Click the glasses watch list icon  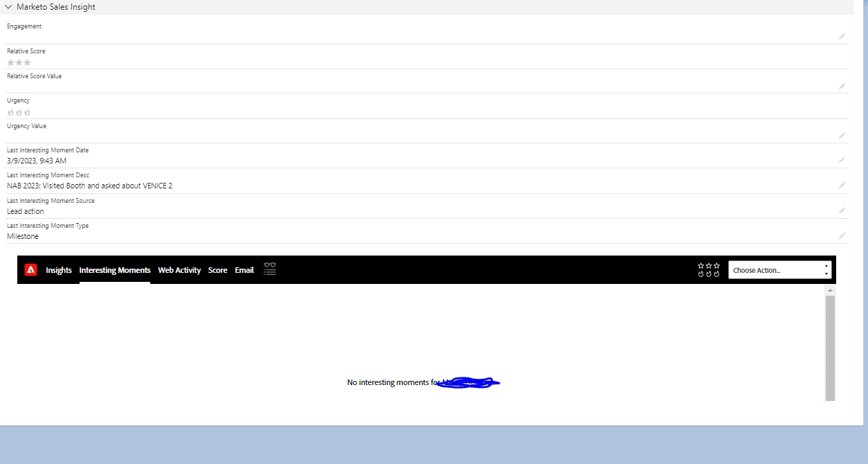pos(270,269)
